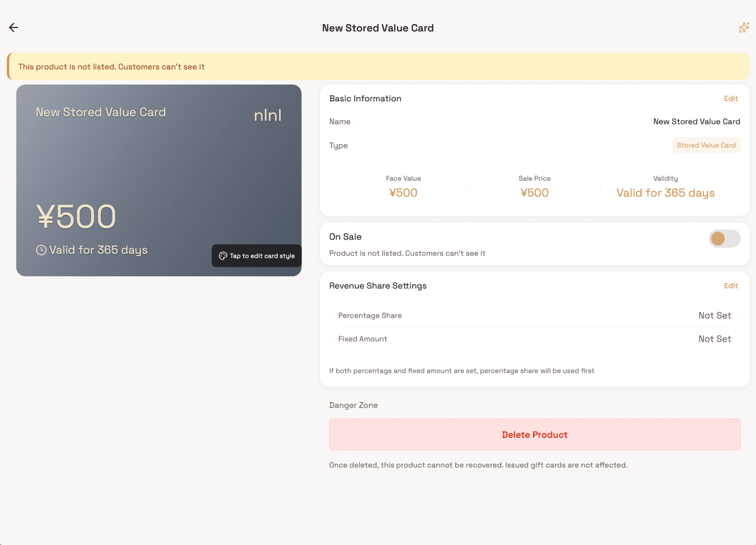This screenshot has width=756, height=545.
Task: Click the Sale Price ¥500 value
Action: click(x=534, y=193)
